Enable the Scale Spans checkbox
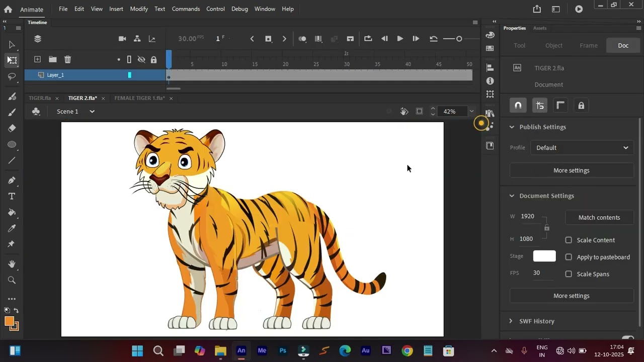 569,274
